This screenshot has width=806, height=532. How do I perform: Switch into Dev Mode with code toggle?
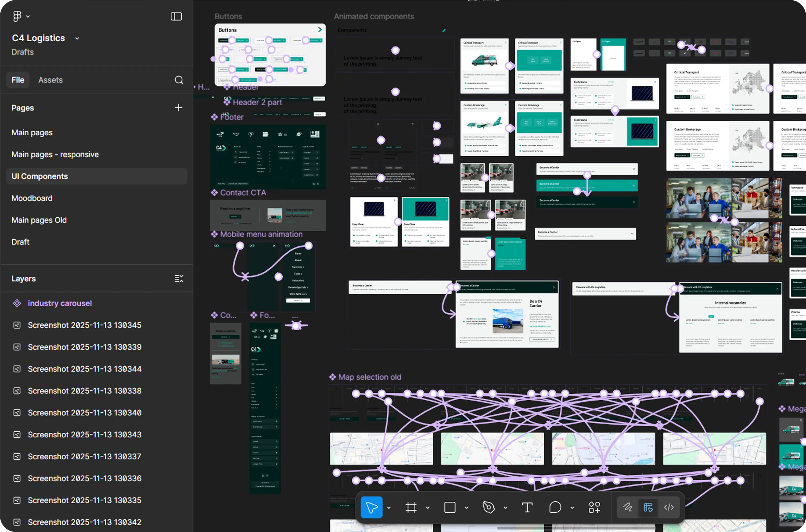(669, 507)
